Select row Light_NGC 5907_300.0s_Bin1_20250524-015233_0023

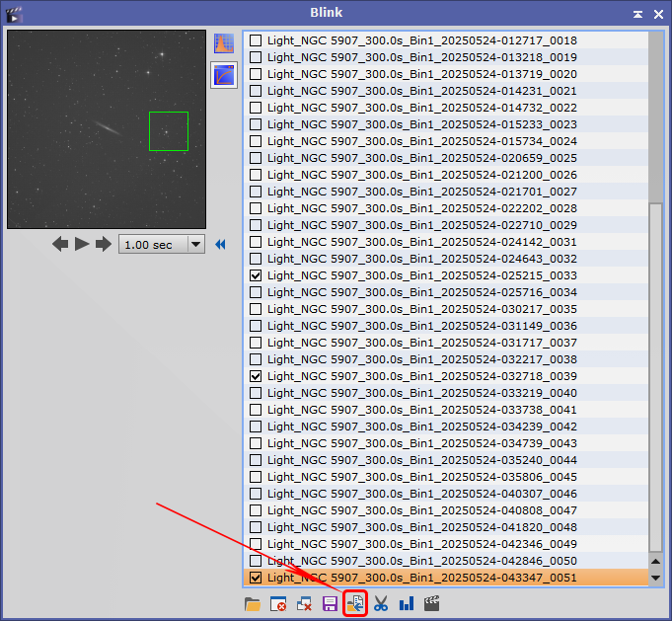coord(446,124)
